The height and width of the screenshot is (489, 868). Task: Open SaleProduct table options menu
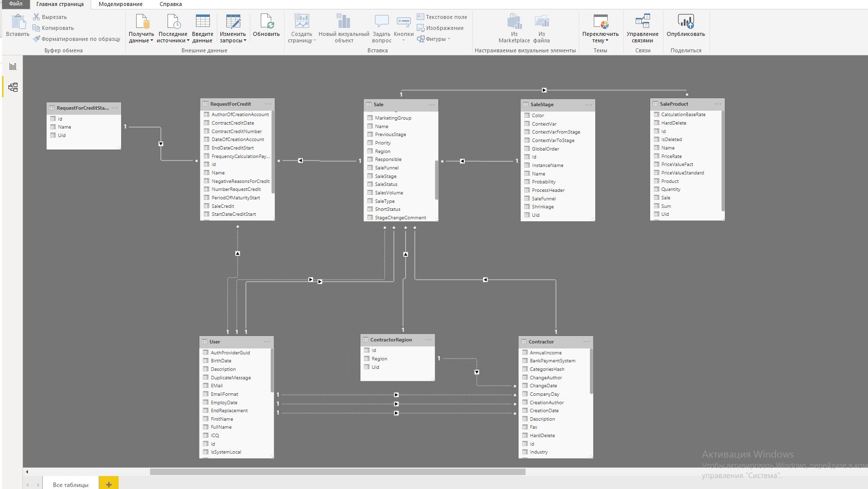(x=718, y=104)
